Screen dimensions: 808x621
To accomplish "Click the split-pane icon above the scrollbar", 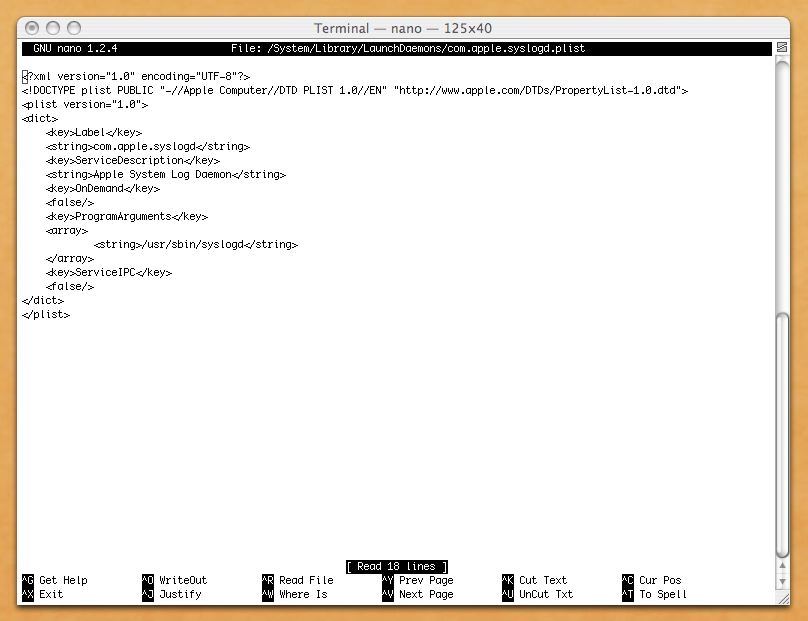I will (x=782, y=47).
